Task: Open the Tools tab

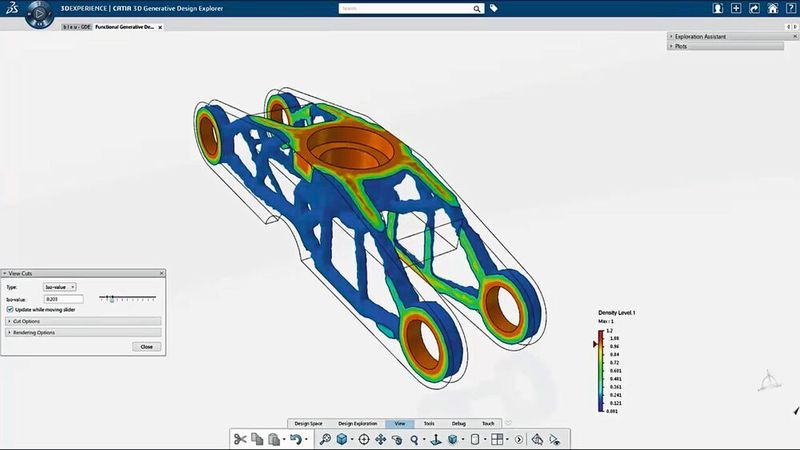Action: [x=429, y=423]
